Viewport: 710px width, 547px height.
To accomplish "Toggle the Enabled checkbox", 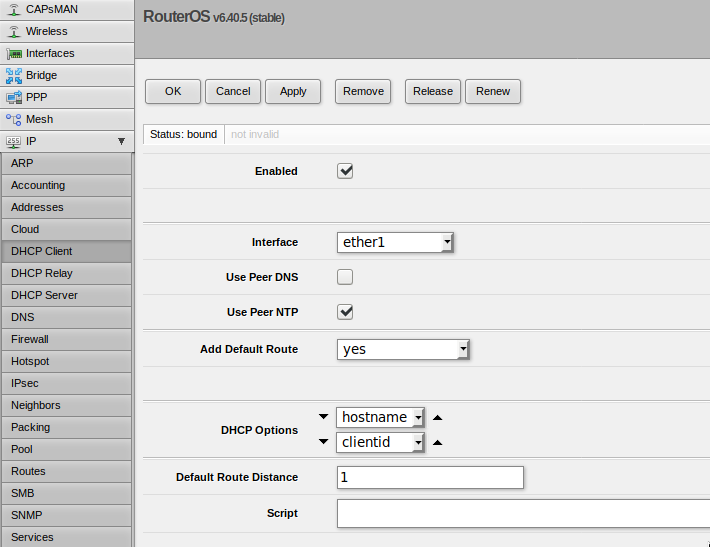I will (x=345, y=171).
